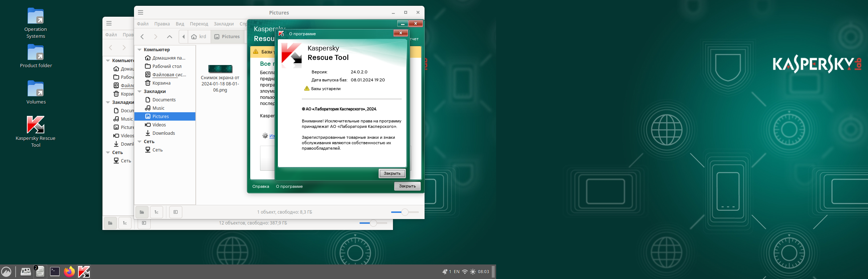Click the Pictures path bar button
This screenshot has height=279, width=868.
227,37
